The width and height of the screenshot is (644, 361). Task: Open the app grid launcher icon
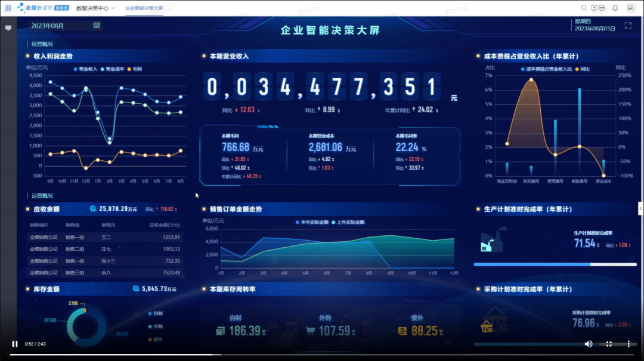(8, 8)
